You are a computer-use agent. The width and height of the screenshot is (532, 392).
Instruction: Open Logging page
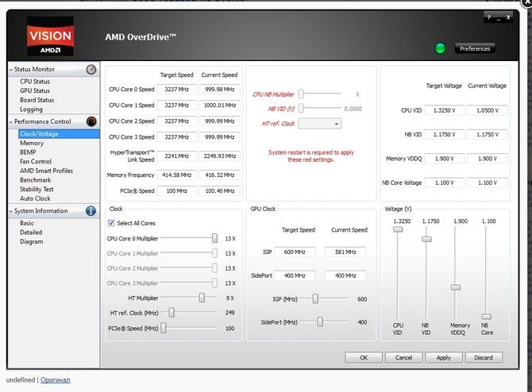coord(31,110)
